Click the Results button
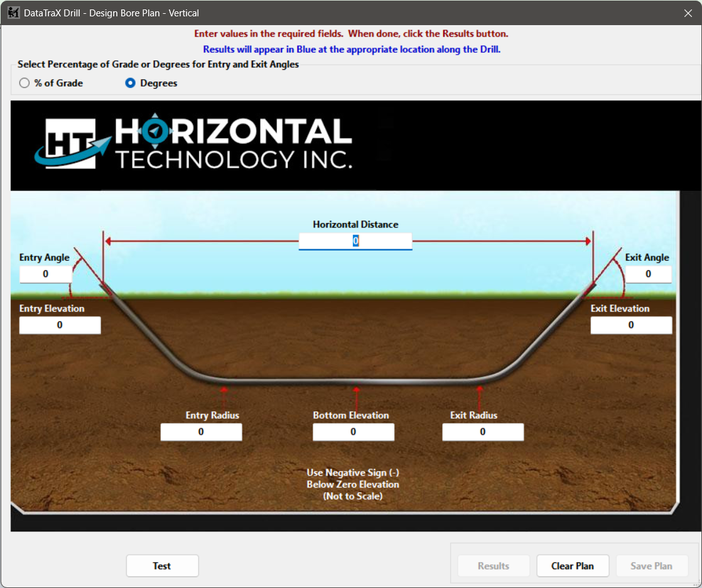702x588 pixels. tap(493, 566)
